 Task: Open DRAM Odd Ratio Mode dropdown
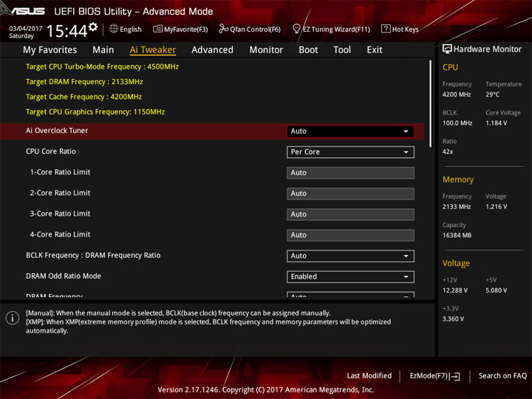pos(350,277)
